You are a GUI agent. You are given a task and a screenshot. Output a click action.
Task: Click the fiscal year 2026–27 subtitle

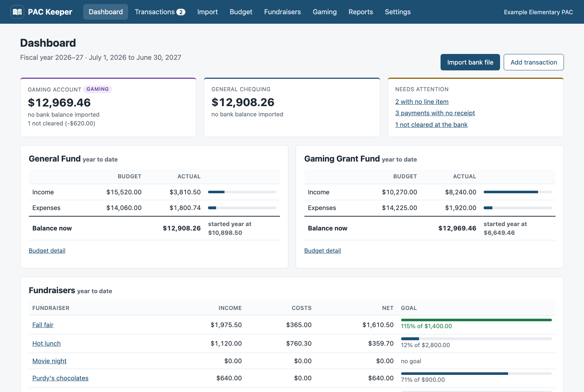coord(101,58)
